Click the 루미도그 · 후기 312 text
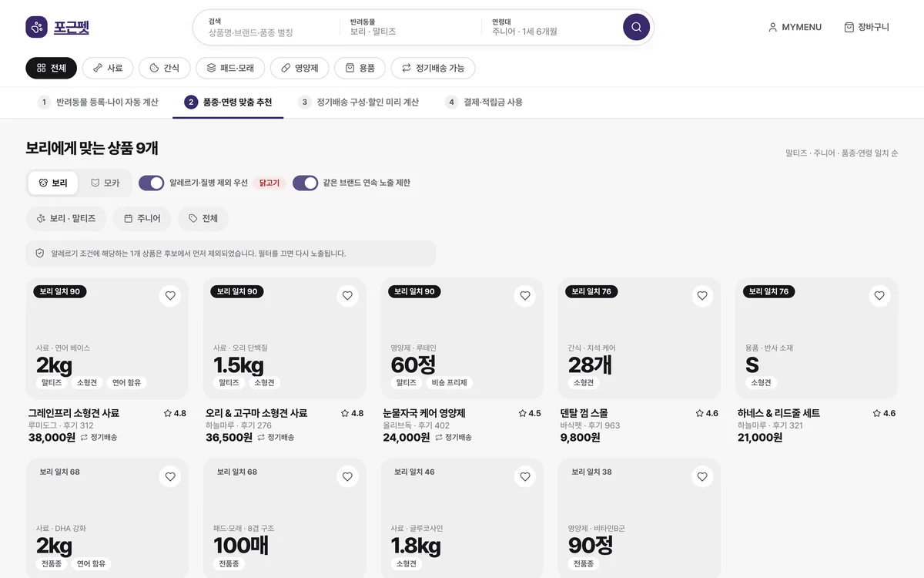Viewport: 924px width, 578px height. pyautogui.click(x=61, y=425)
